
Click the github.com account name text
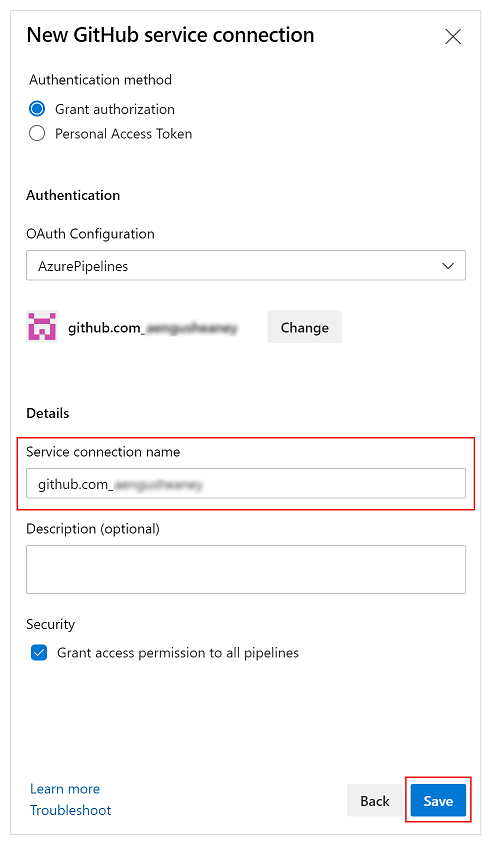click(x=153, y=328)
